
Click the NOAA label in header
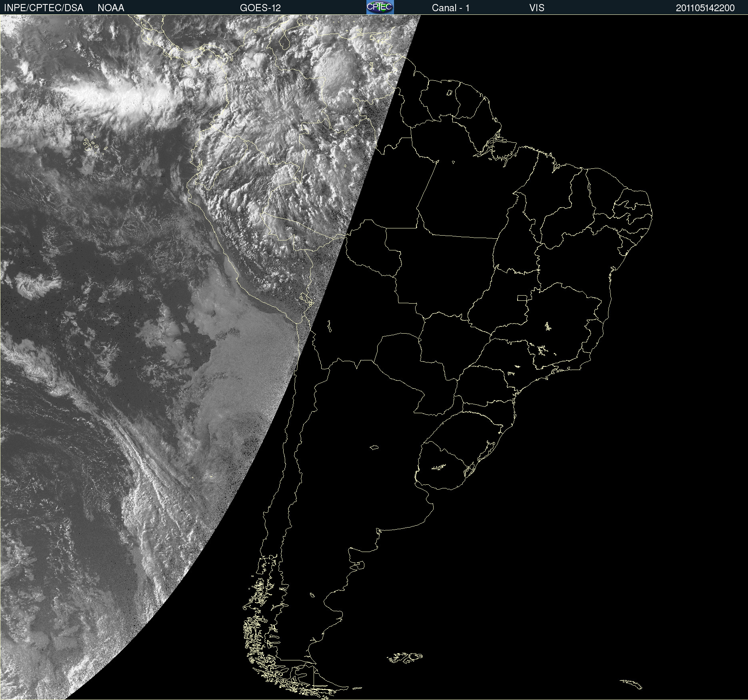point(111,8)
